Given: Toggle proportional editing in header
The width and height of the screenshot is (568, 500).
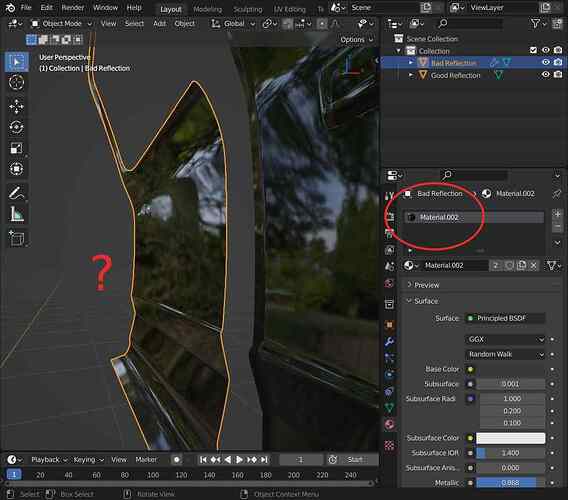Looking at the screenshot, I should [322, 24].
